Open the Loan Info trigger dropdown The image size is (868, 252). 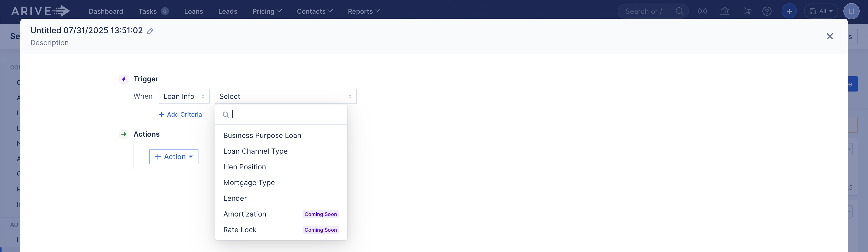184,96
